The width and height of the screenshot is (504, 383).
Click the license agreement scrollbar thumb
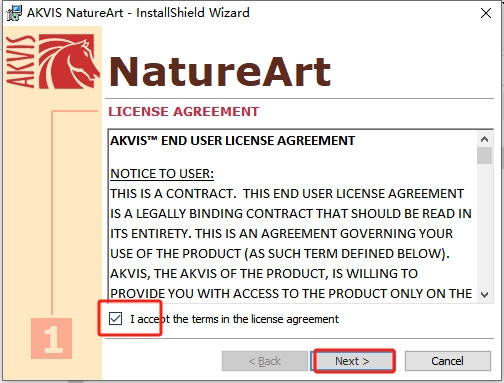click(x=485, y=155)
